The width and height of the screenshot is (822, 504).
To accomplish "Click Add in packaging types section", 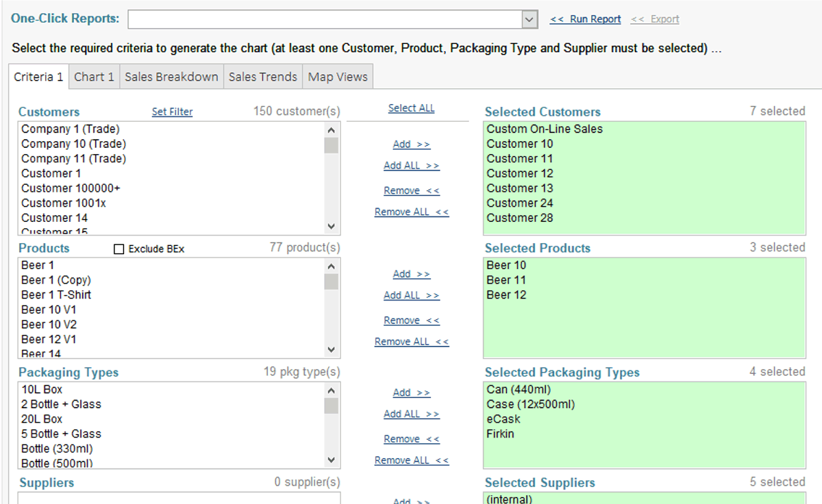I will tap(412, 392).
